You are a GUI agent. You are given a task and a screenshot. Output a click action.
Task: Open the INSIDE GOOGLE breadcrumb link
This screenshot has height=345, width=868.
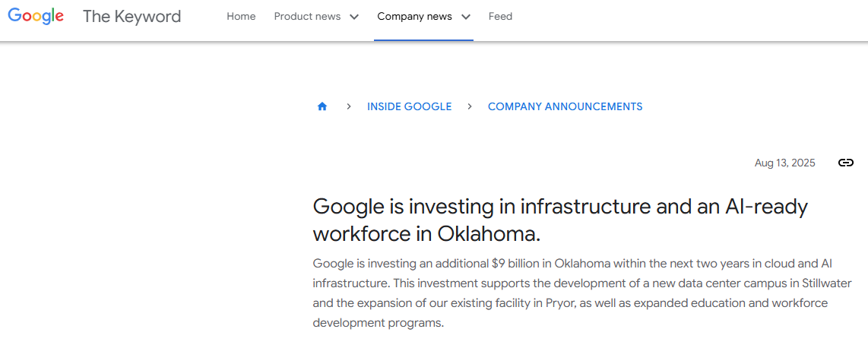tap(409, 107)
